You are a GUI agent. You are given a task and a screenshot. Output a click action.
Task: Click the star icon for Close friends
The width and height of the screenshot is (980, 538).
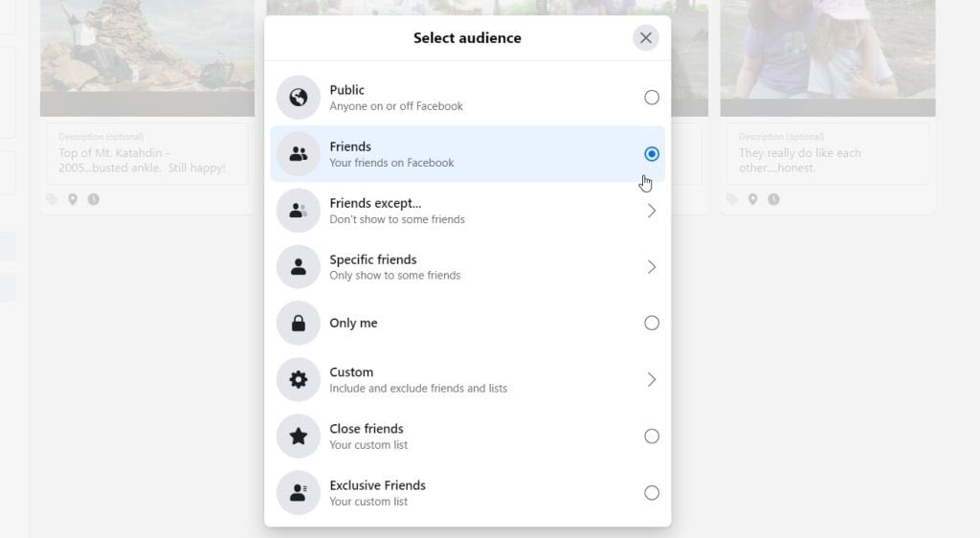pos(299,437)
